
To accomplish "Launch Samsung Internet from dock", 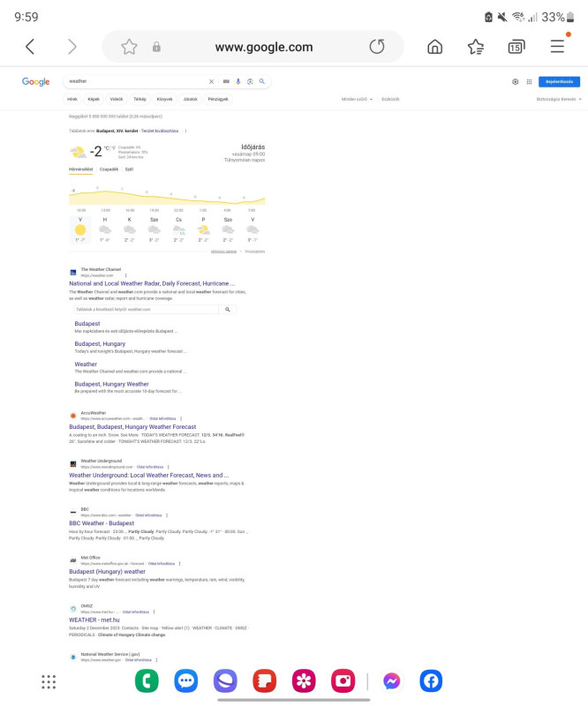I will pyautogui.click(x=225, y=680).
